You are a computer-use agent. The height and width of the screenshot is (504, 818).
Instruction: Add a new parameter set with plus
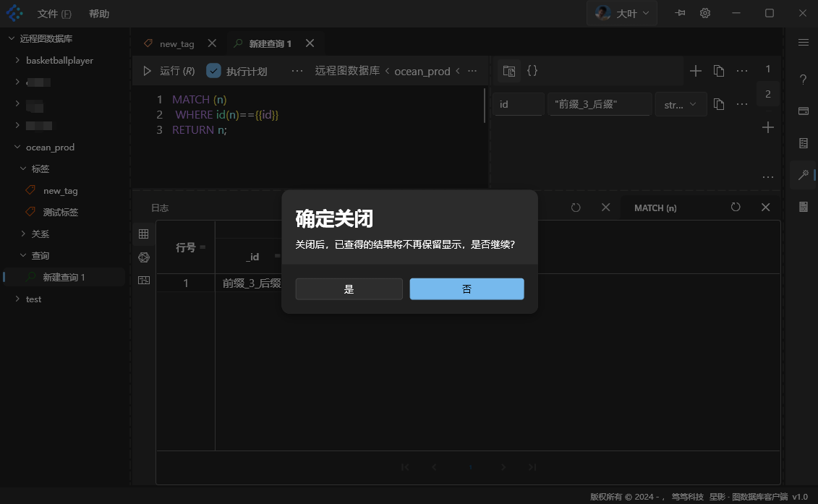coord(767,127)
